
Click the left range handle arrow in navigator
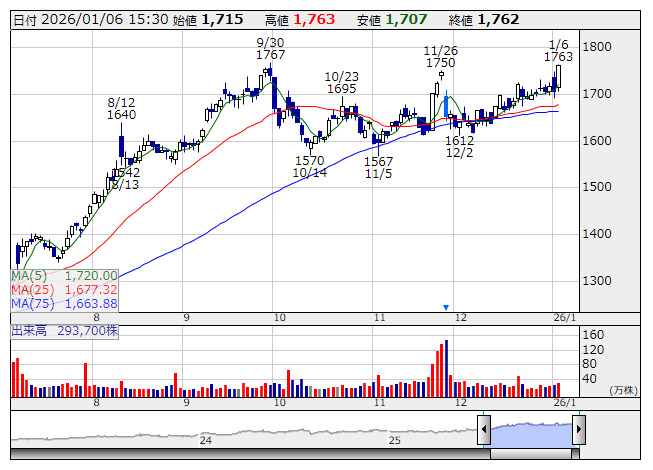[x=484, y=430]
